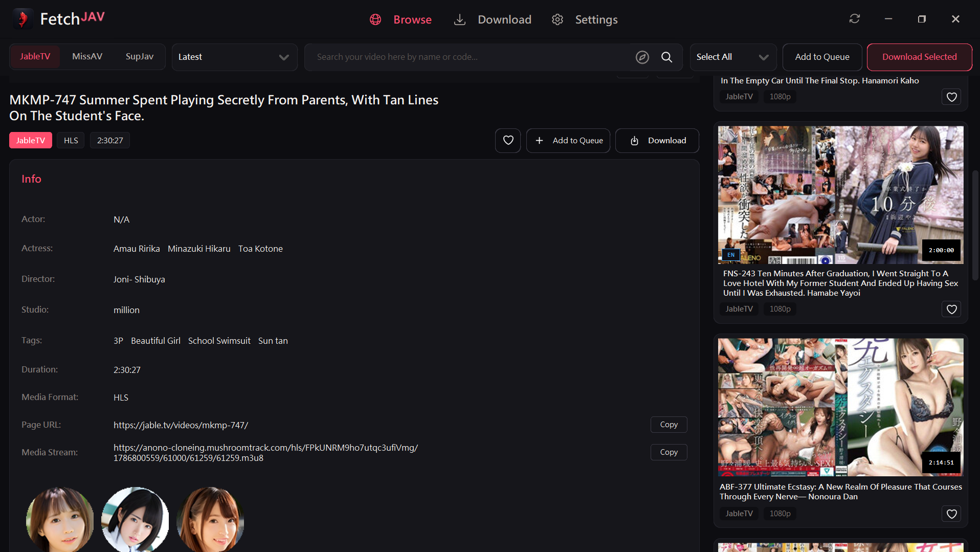Open the FNS-243 video thumbnail
Viewport: 980px width, 552px height.
coord(840,195)
